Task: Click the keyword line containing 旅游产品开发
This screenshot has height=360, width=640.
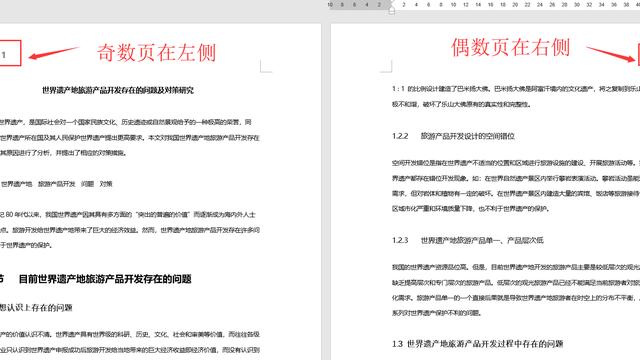Action: pos(56,184)
